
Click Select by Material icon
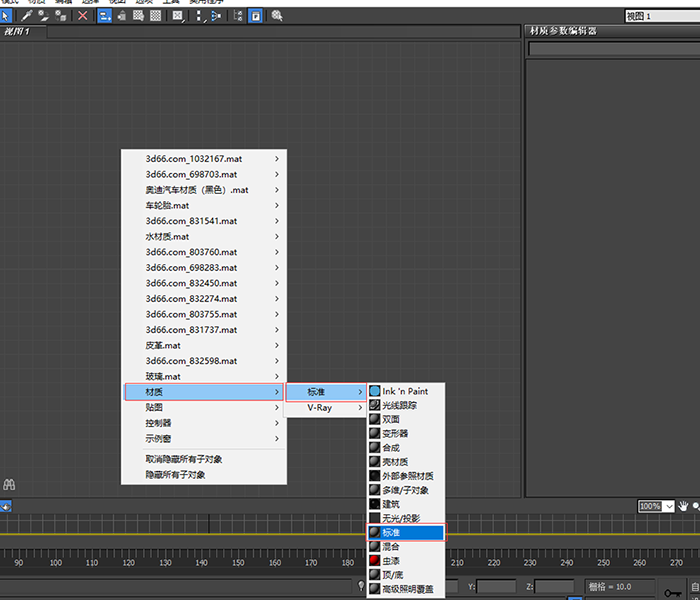tap(277, 16)
